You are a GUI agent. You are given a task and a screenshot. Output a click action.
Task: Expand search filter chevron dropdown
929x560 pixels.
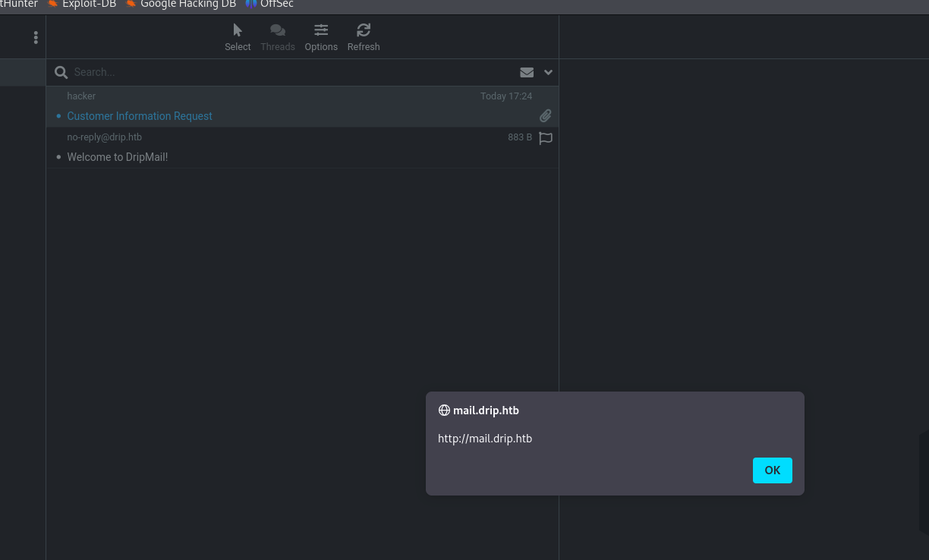548,72
